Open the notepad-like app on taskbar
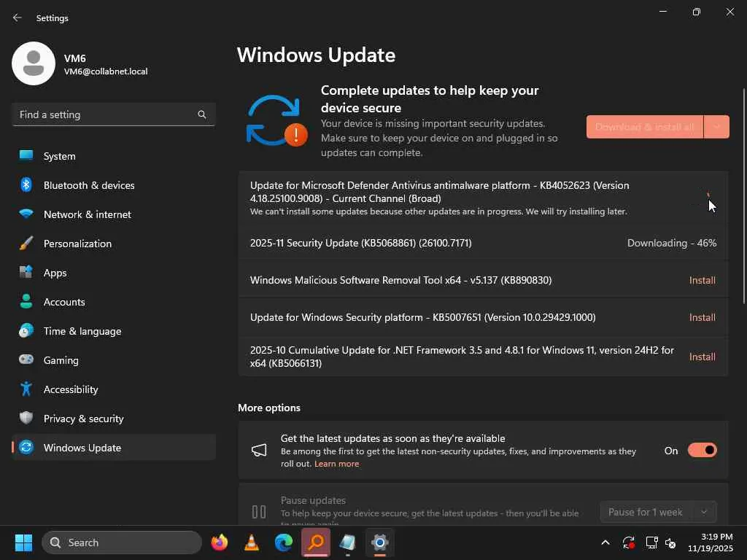Image resolution: width=747 pixels, height=560 pixels. click(x=348, y=542)
